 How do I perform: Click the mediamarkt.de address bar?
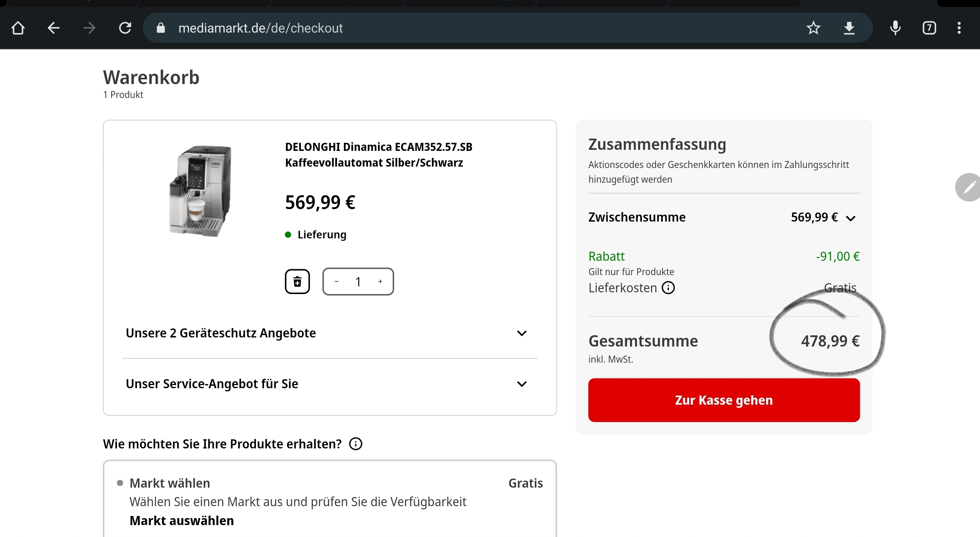456,28
